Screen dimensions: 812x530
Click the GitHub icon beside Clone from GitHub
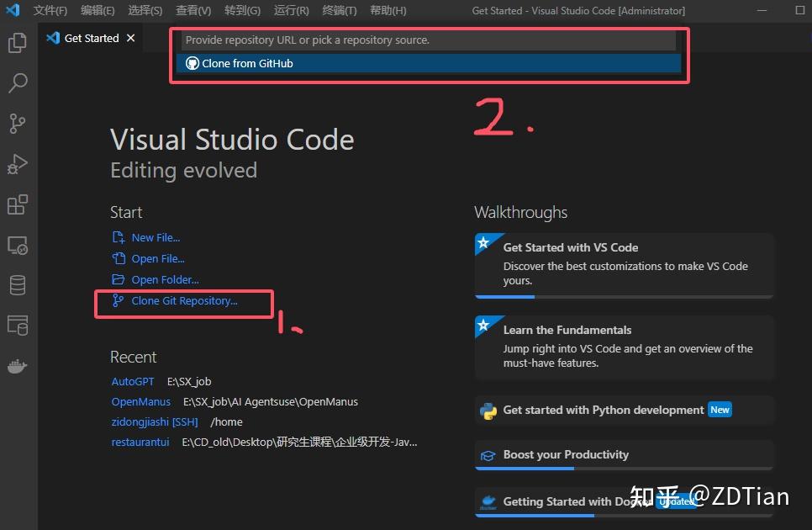pos(192,63)
